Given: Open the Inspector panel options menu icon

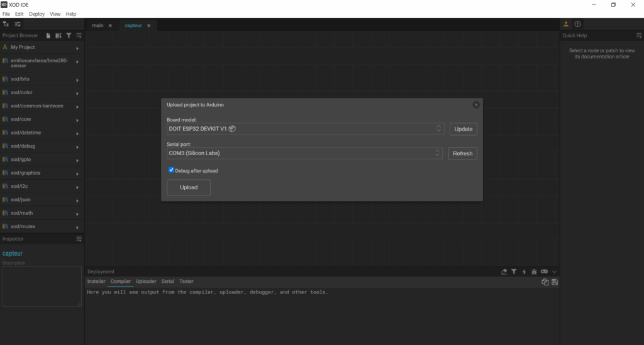Looking at the screenshot, I should pyautogui.click(x=79, y=239).
